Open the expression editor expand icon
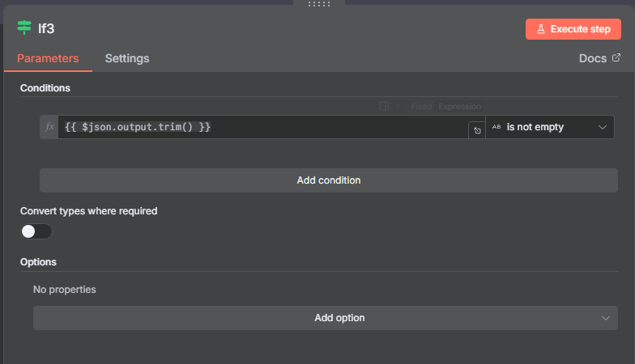This screenshot has height=364, width=635. click(477, 130)
